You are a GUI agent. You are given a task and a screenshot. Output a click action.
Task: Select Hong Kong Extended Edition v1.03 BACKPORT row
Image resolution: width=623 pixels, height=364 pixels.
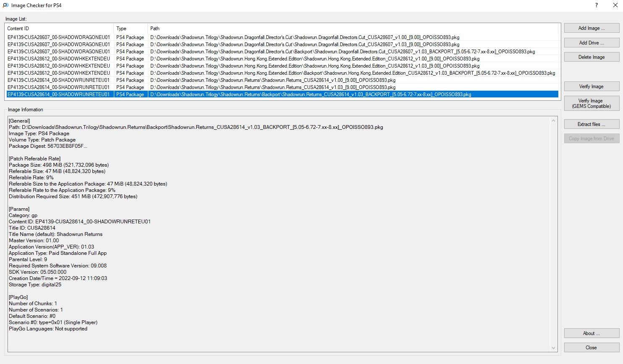point(282,73)
